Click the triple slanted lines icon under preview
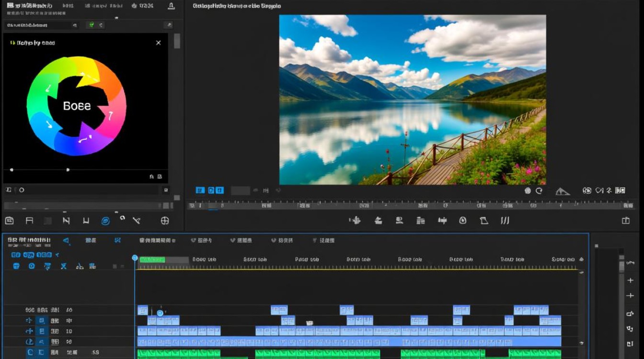This screenshot has height=359, width=644. 505,221
